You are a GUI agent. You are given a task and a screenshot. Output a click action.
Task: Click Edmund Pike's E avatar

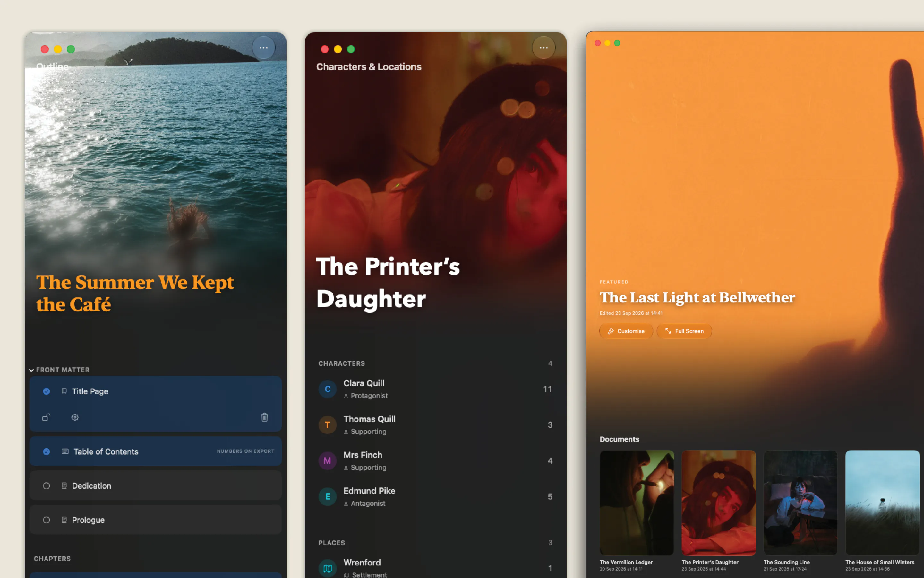point(328,496)
